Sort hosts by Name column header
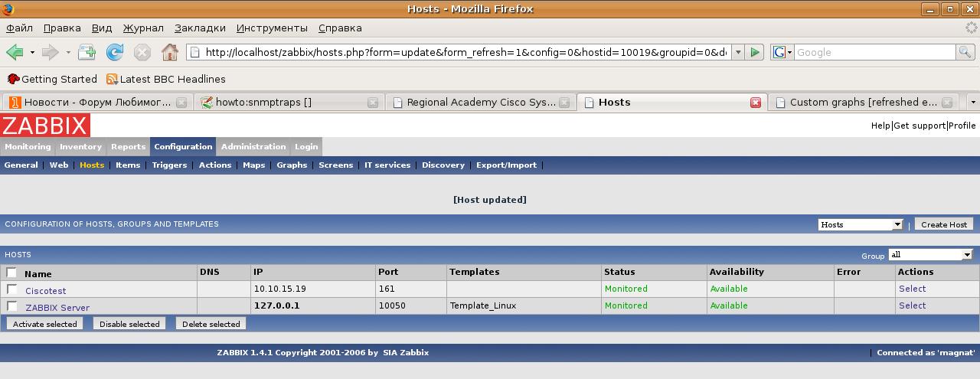Screen dimensions: 980x379 (x=38, y=273)
